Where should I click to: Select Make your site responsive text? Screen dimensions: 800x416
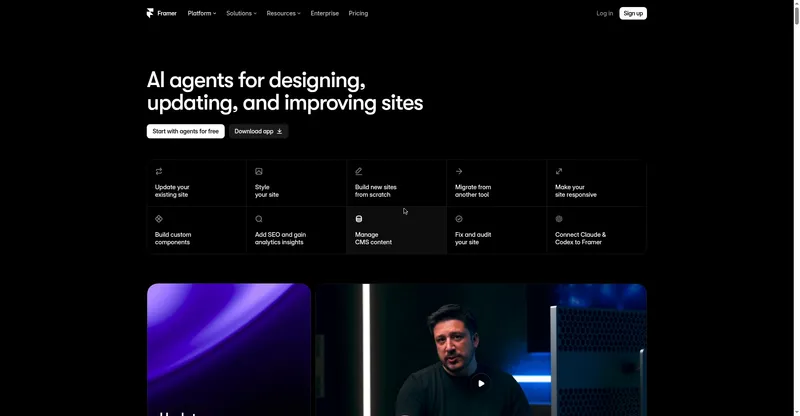tap(576, 191)
